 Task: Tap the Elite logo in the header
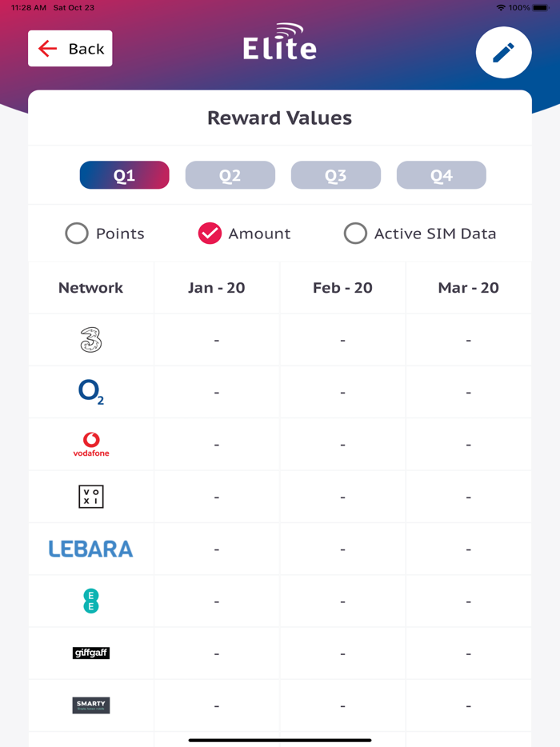tap(279, 46)
